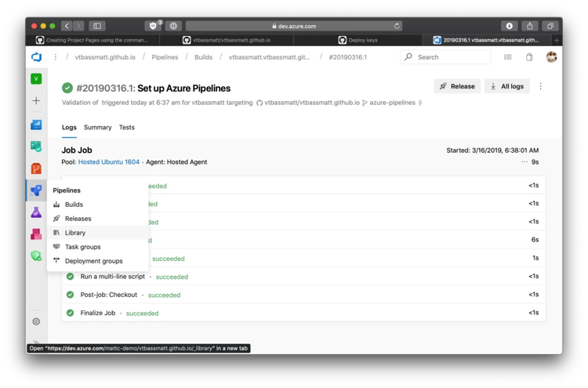
Task: Click the Safari share icon
Action: (529, 26)
